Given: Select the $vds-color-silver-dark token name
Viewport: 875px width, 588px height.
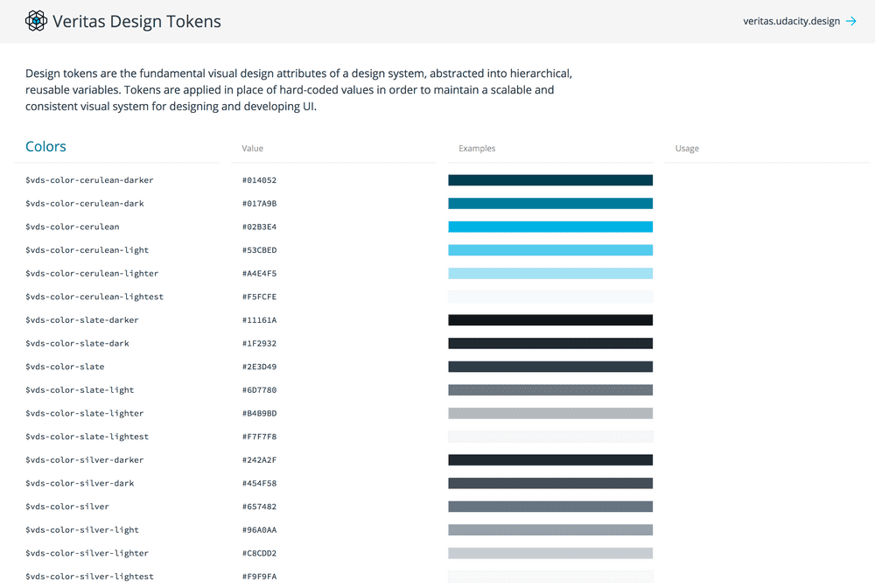Looking at the screenshot, I should [79, 482].
